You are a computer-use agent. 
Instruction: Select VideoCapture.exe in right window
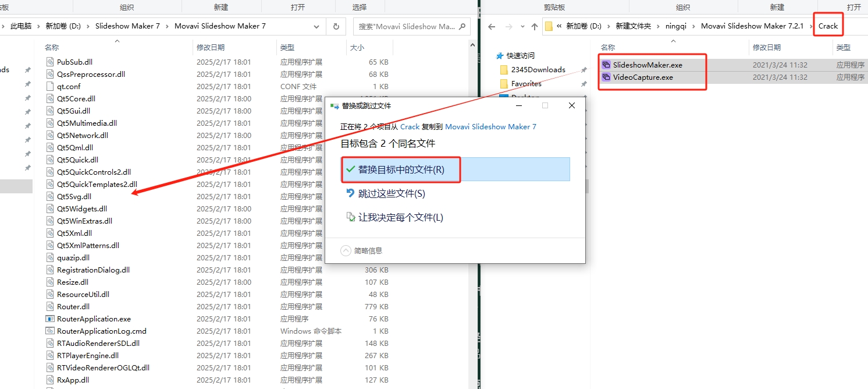click(643, 77)
